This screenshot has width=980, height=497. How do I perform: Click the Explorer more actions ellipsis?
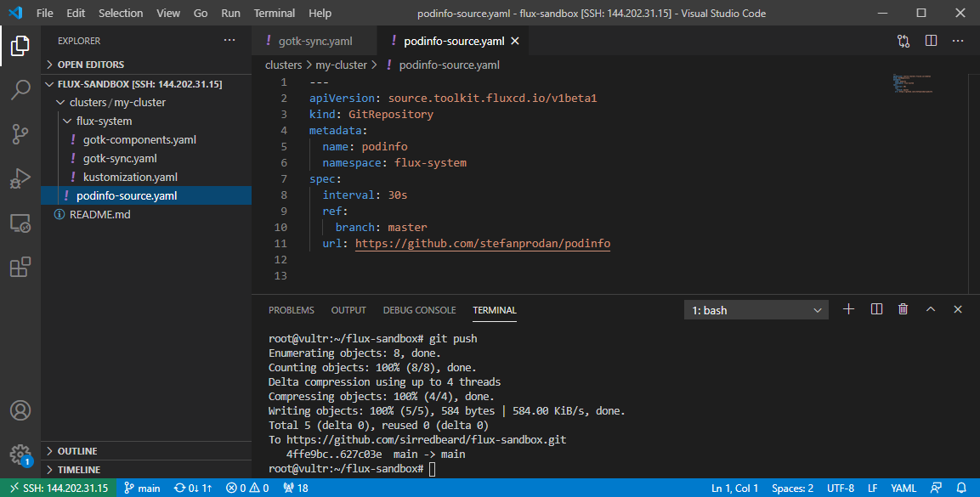click(229, 41)
